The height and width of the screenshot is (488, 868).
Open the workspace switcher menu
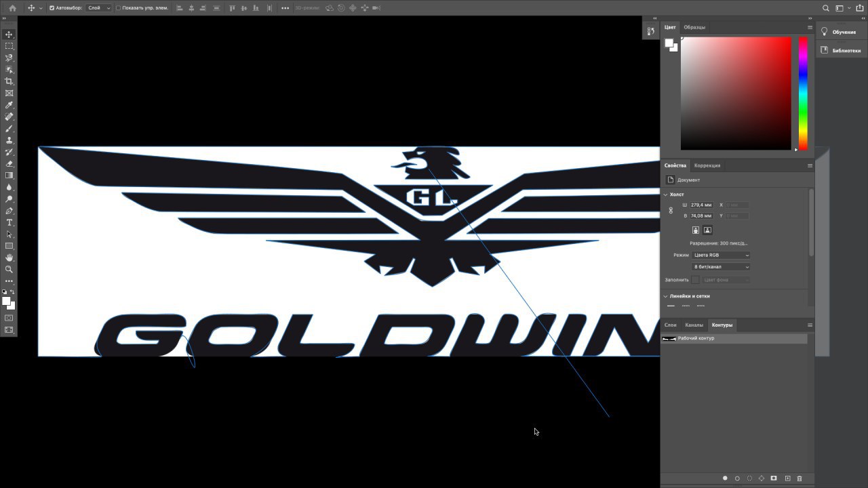(842, 8)
